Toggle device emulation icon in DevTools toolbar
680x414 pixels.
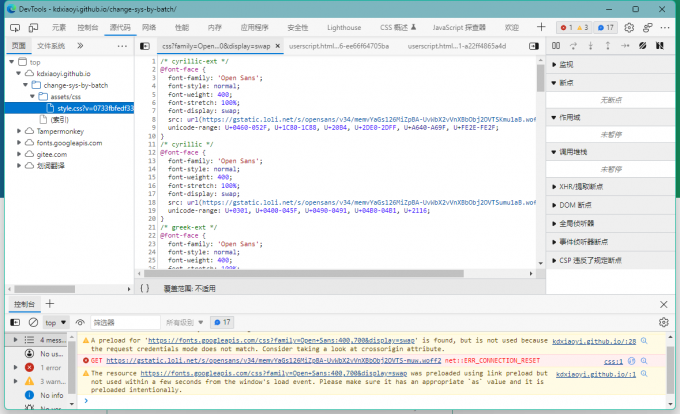coord(33,28)
